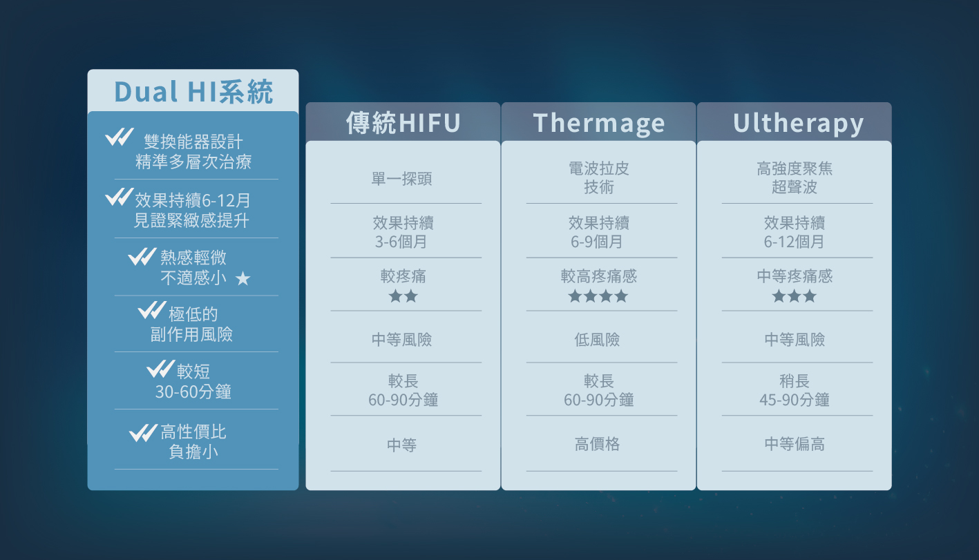The width and height of the screenshot is (979, 560).
Task: Click the four-star rating under 較高疼痛感
Action: tap(598, 296)
